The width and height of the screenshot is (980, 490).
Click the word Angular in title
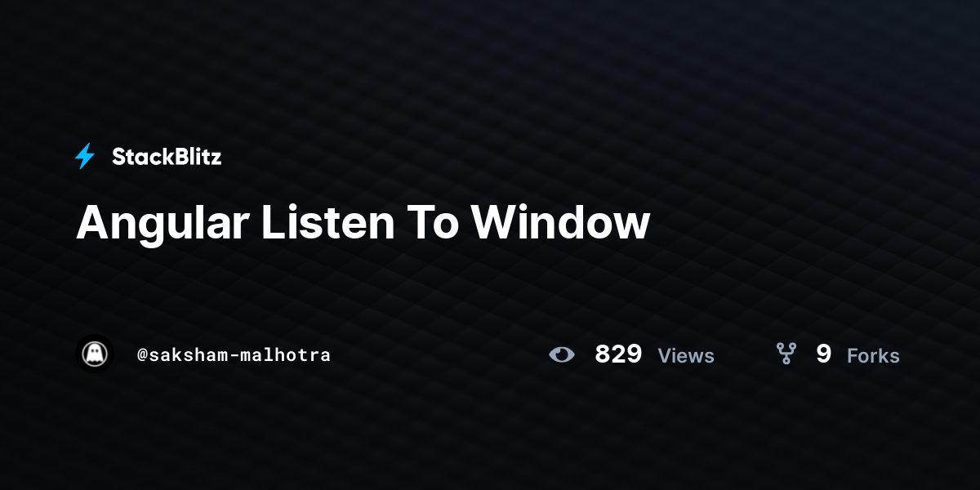coord(163,222)
